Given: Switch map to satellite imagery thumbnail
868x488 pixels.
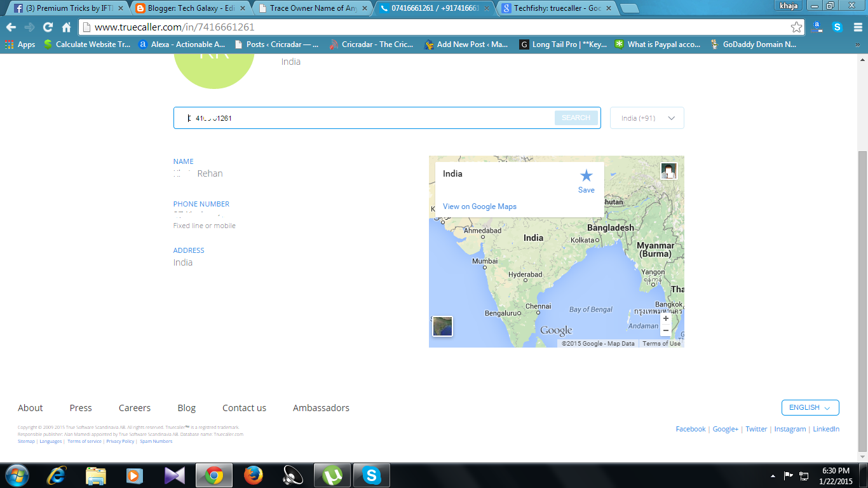Looking at the screenshot, I should point(442,326).
